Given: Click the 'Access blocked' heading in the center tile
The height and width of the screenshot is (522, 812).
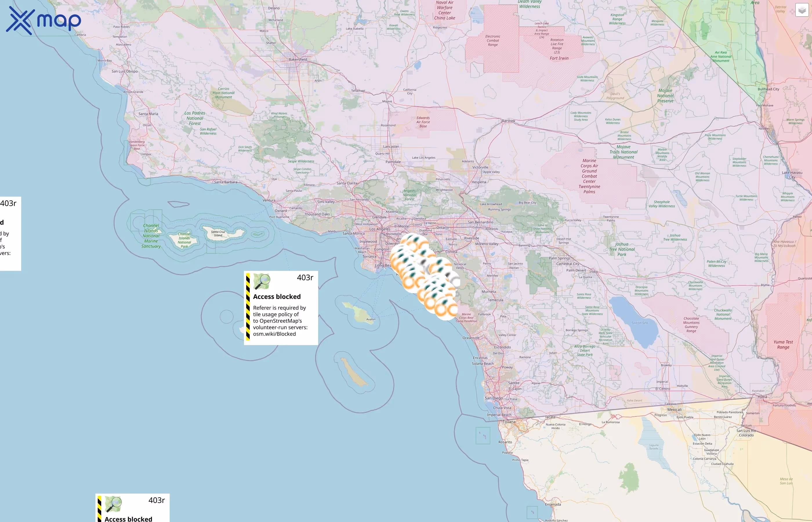Looking at the screenshot, I should (x=277, y=297).
